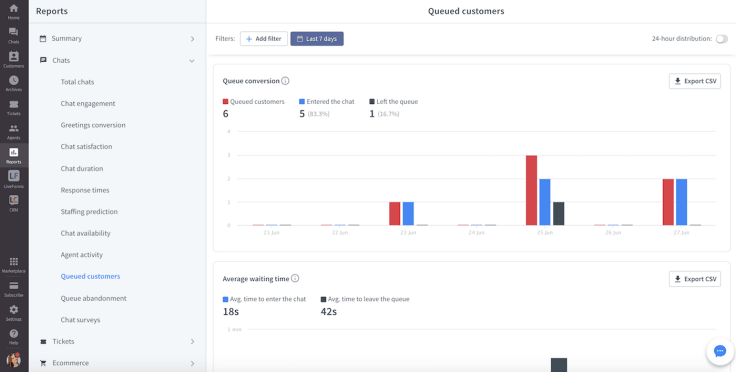The width and height of the screenshot is (736, 372).
Task: Open the Marketplace grid icon
Action: click(14, 261)
